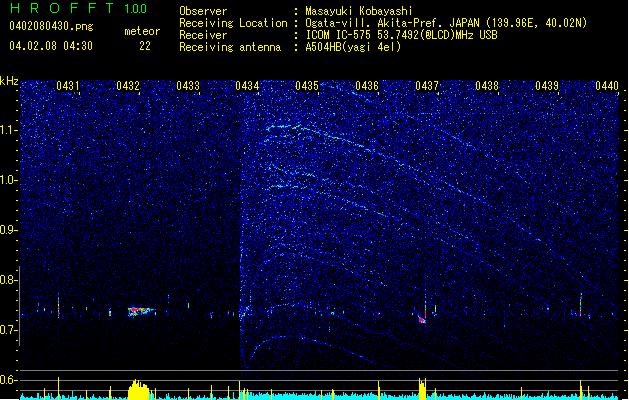Click the 0.6 kHz axis label
629x400 pixels.
(8, 380)
